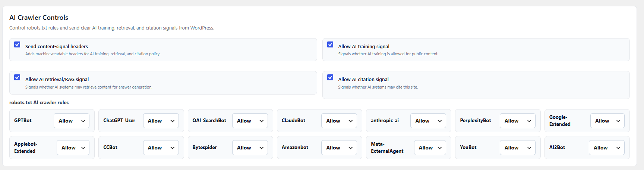Click 'Signals whether AI training is allowed' description

[x=388, y=54]
